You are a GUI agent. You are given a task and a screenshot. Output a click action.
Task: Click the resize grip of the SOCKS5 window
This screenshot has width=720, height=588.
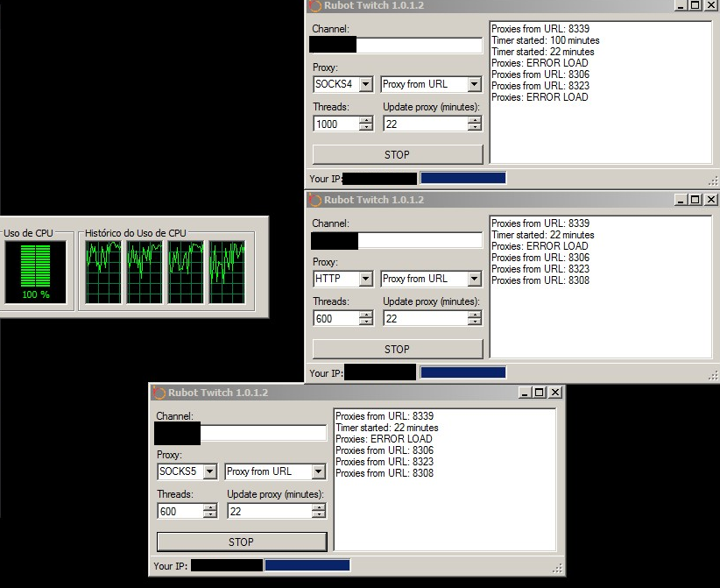tap(557, 569)
